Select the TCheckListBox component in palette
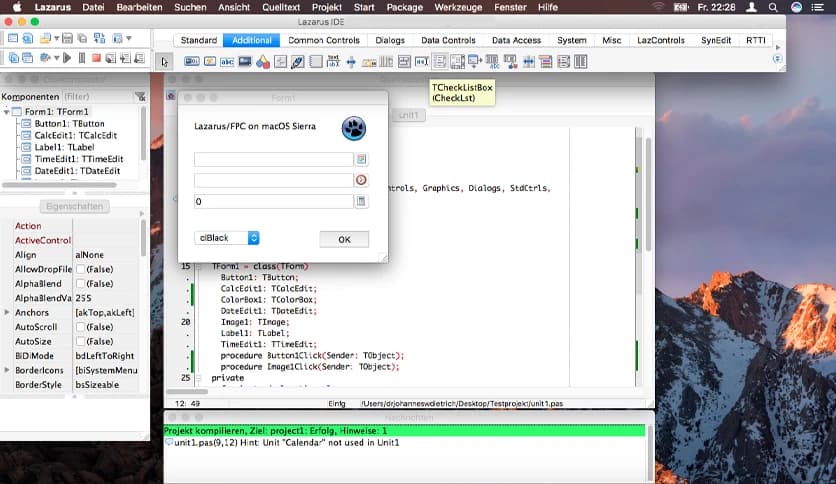This screenshot has height=484, width=836. [437, 62]
